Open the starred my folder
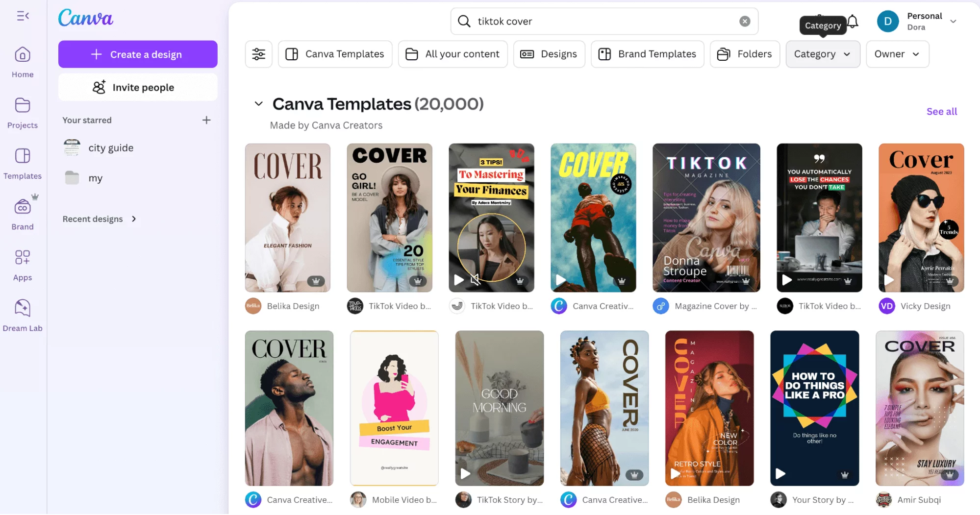Viewport: 980px width, 515px height. tap(83, 178)
